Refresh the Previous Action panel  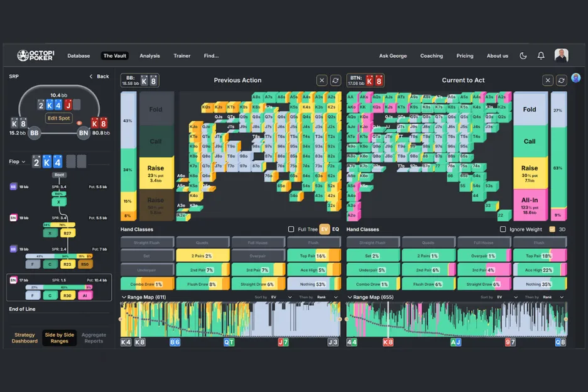(335, 80)
